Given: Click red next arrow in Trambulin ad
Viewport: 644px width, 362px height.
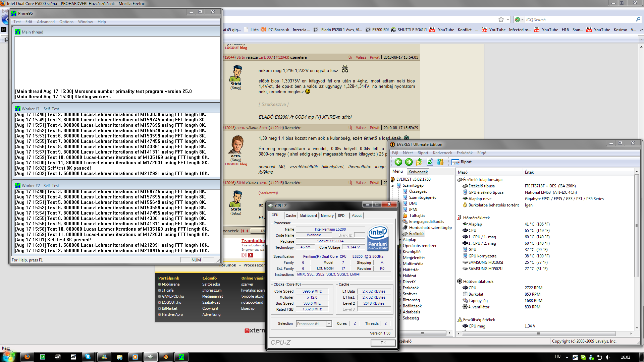Looking at the screenshot, I should (x=250, y=255).
